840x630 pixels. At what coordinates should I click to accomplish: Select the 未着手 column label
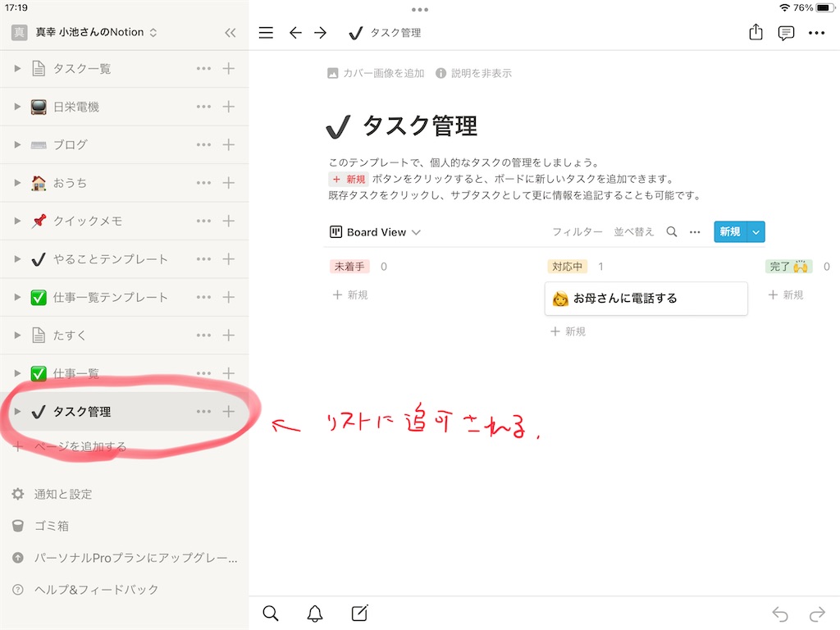point(349,267)
